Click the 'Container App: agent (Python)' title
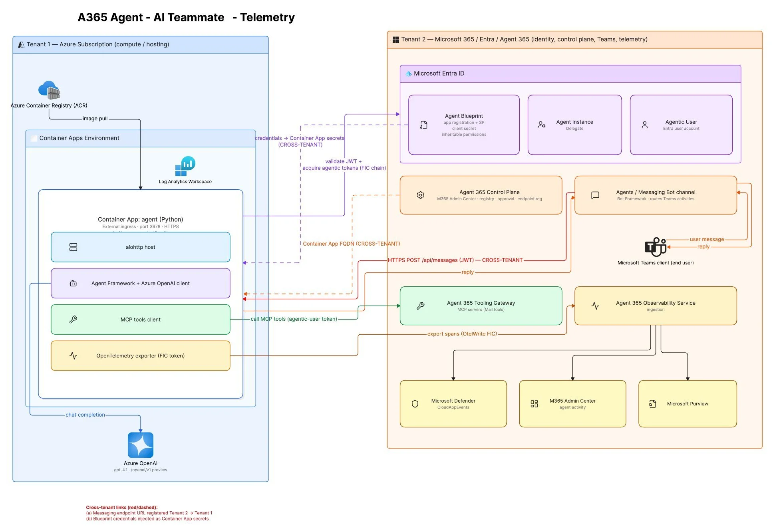773x532 pixels. [141, 219]
